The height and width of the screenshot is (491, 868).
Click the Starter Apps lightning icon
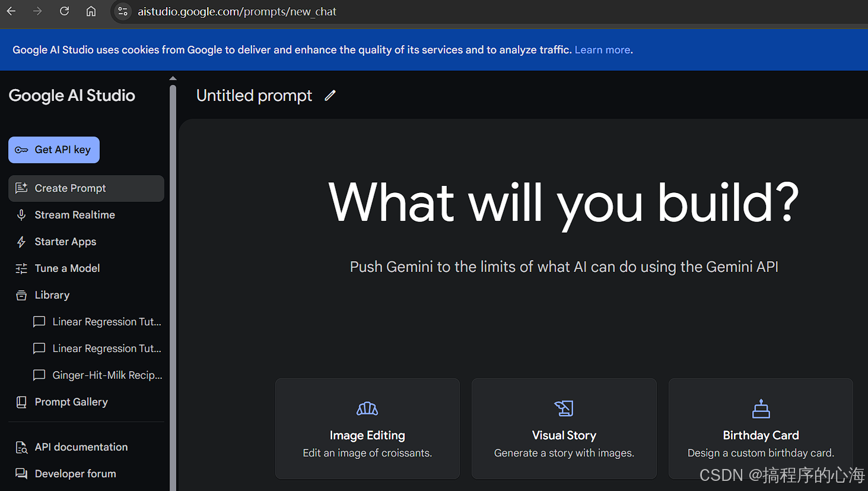(21, 242)
